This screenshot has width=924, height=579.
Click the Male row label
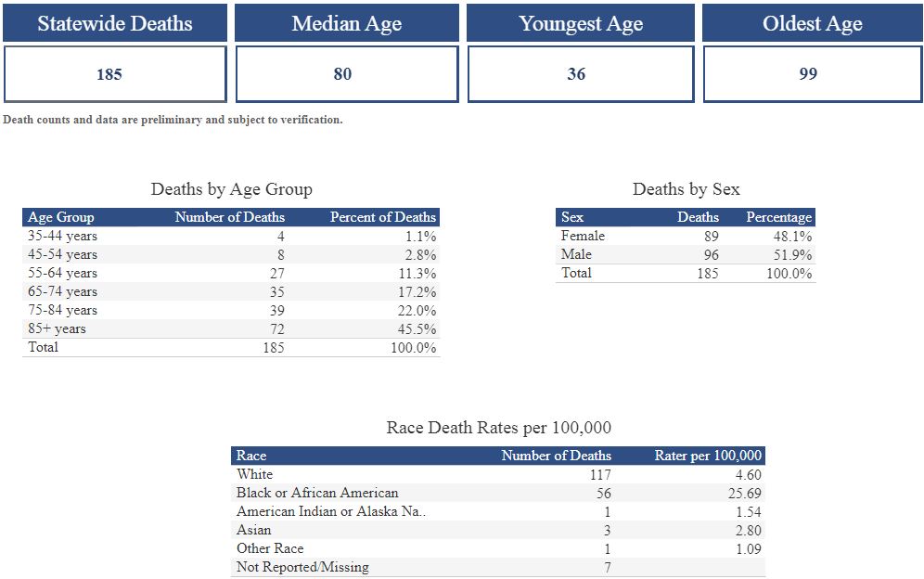[576, 254]
